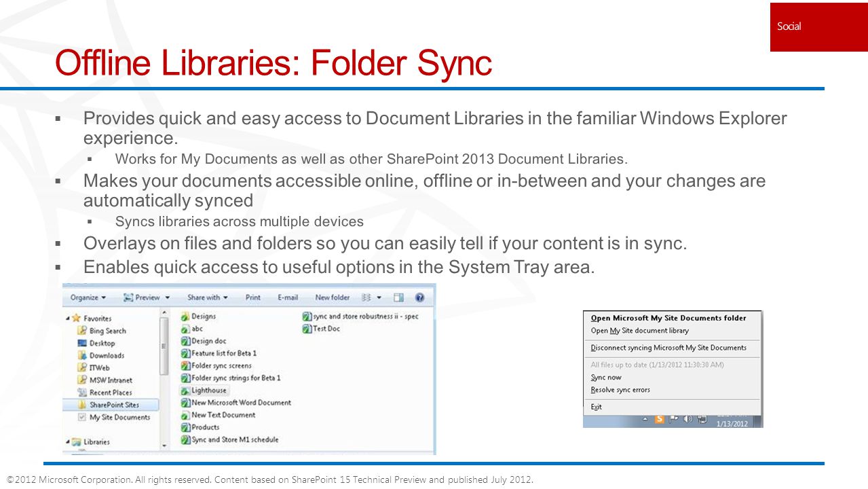Open the Share with dropdown
868x489 pixels.
pyautogui.click(x=207, y=297)
